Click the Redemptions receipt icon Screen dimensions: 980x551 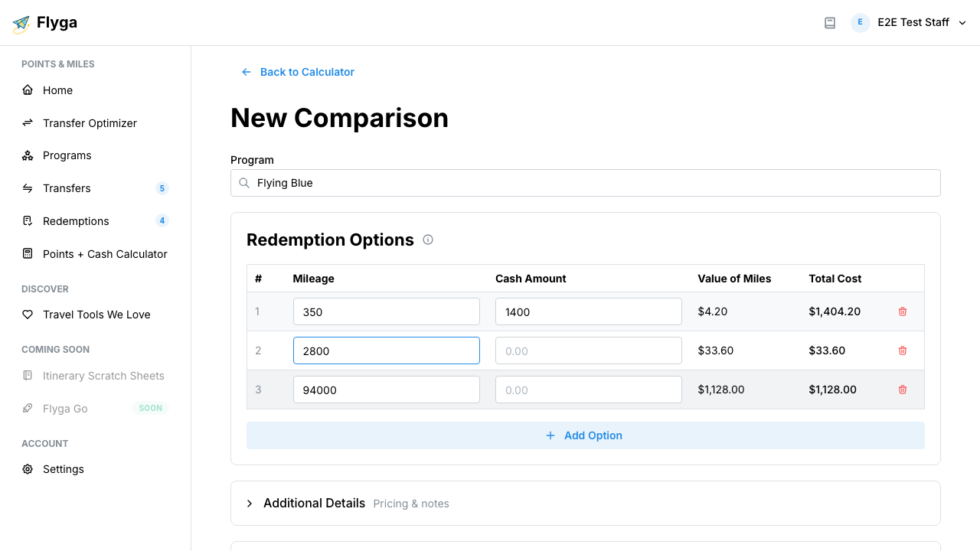click(x=28, y=221)
